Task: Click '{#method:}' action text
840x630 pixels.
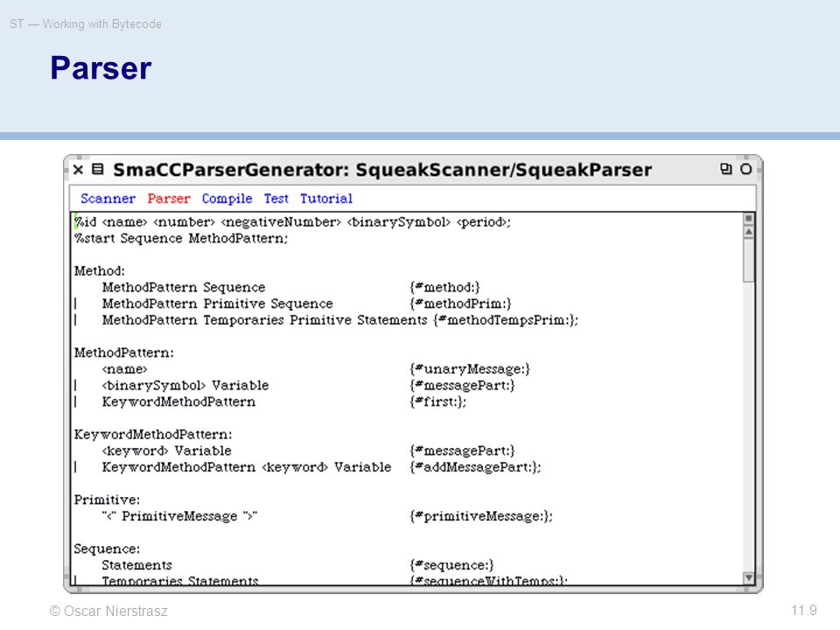Action: tap(444, 288)
